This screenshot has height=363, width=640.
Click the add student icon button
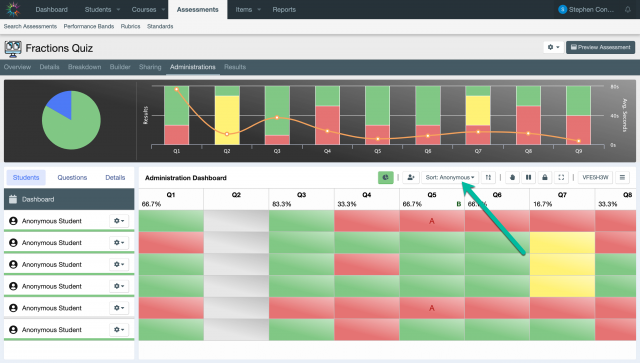point(411,178)
